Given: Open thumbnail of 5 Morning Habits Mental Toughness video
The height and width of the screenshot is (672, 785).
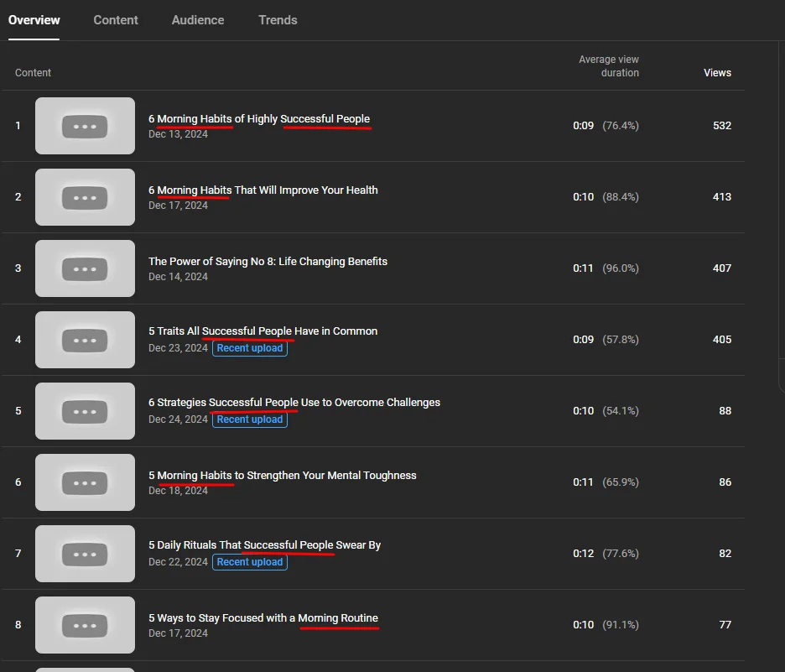Looking at the screenshot, I should 85,482.
